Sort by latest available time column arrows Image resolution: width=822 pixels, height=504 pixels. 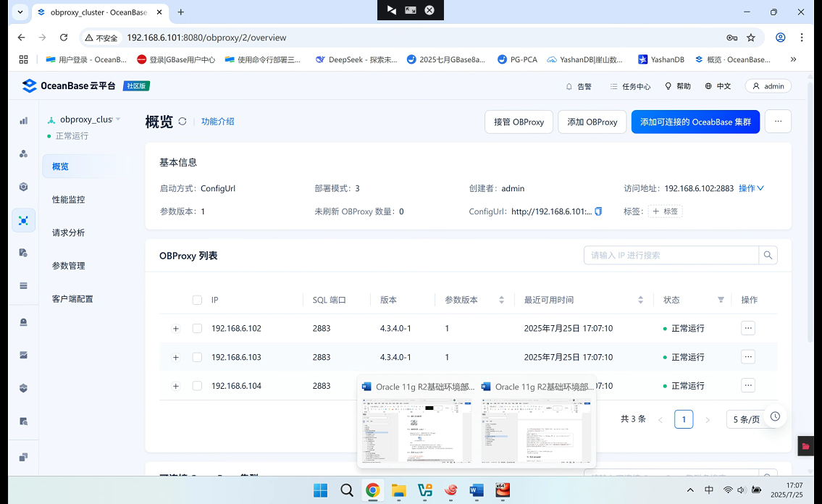641,300
